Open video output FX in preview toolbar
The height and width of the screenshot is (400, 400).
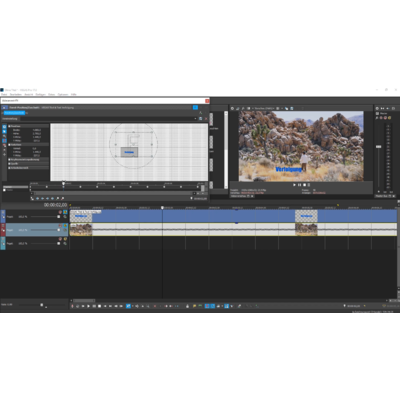coord(243,108)
